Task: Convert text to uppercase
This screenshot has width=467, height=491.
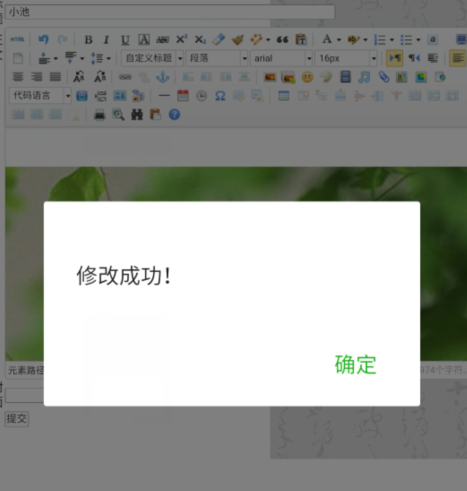Action: coord(79,77)
